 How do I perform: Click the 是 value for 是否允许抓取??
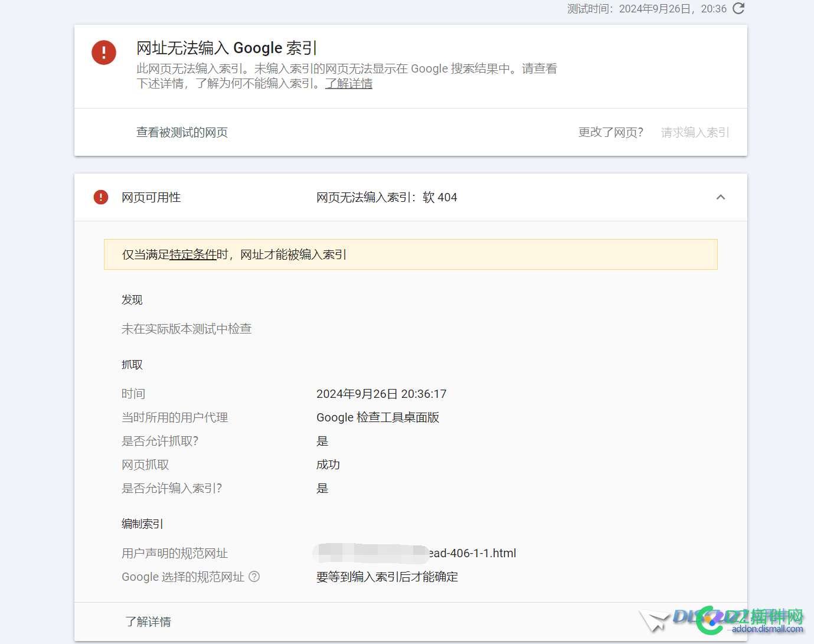322,441
